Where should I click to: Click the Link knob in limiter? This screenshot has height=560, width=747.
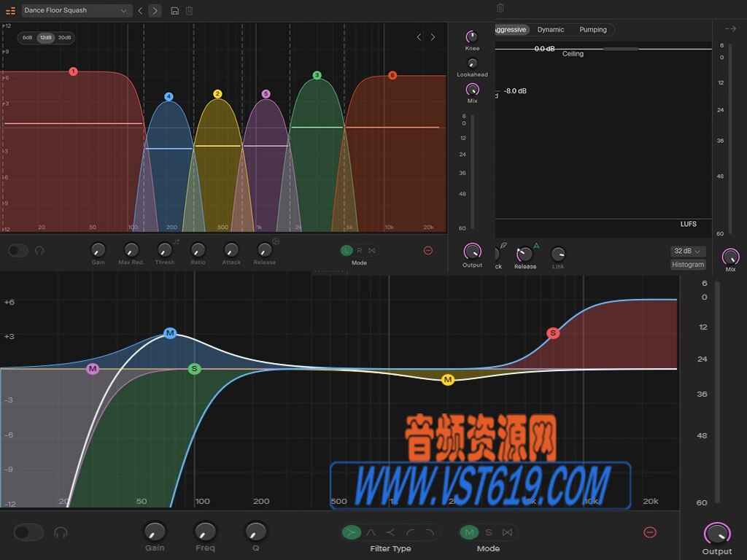(x=558, y=254)
